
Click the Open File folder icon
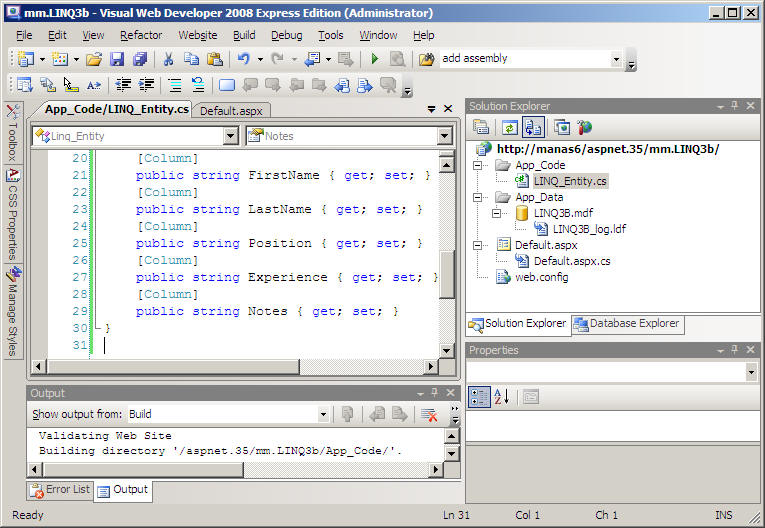[94, 59]
